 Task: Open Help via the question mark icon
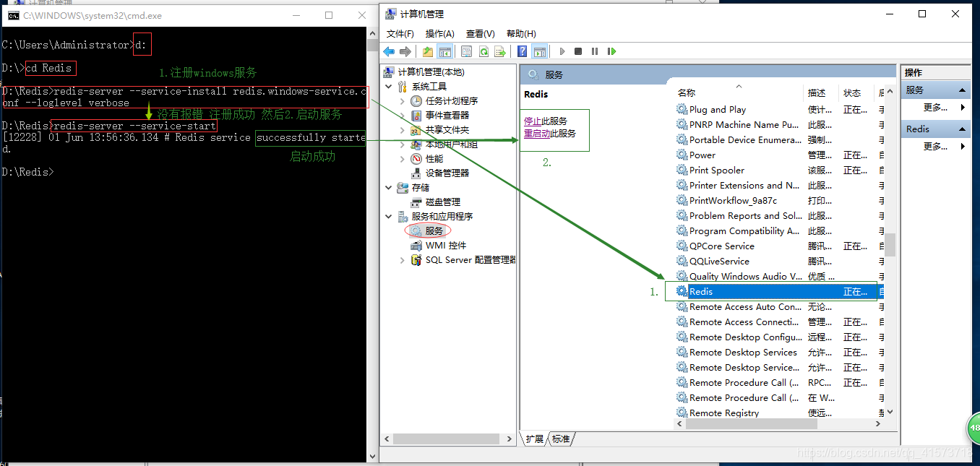tap(522, 51)
